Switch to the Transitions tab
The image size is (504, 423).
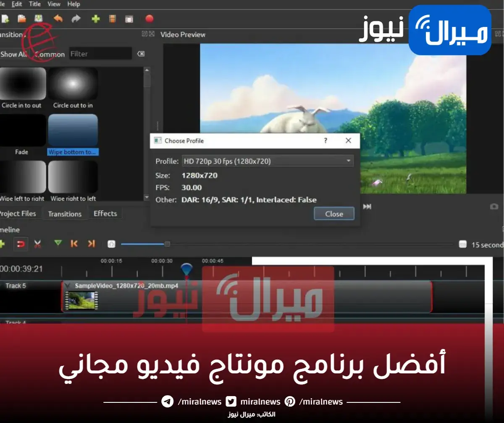pyautogui.click(x=65, y=214)
